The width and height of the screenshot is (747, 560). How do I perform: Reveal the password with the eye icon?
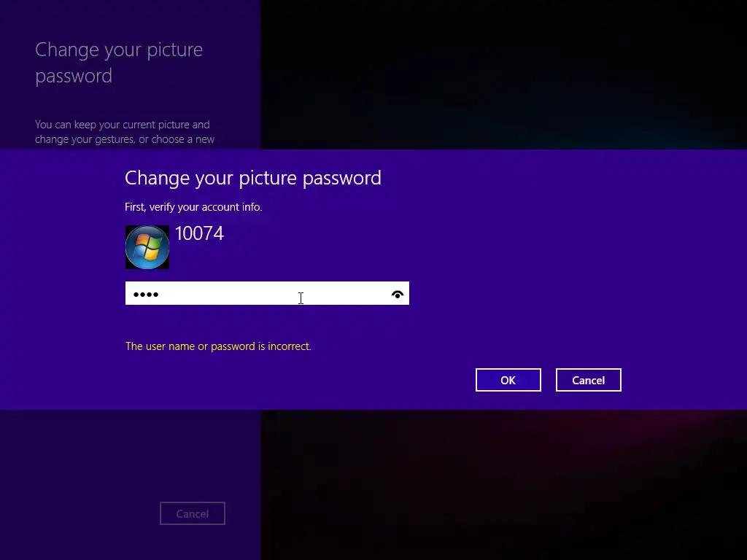(x=398, y=295)
